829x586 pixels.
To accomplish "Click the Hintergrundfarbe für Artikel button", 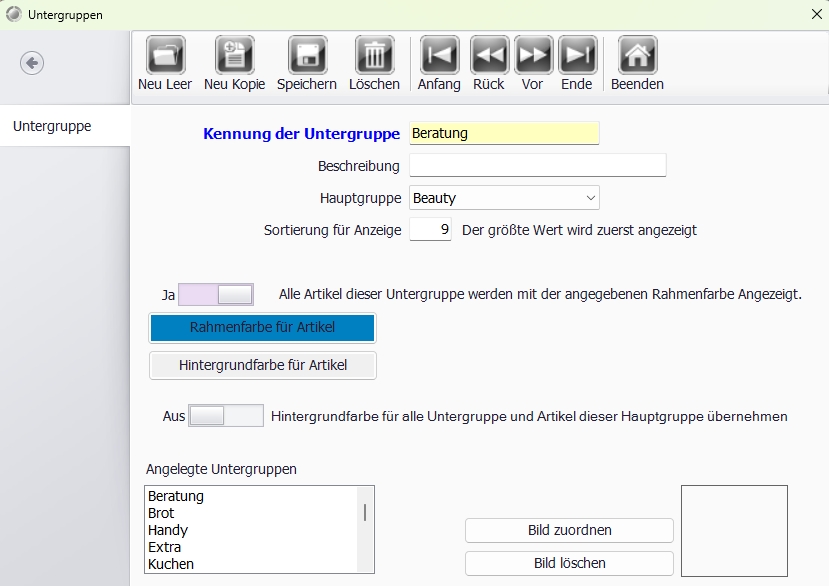I will coord(261,365).
